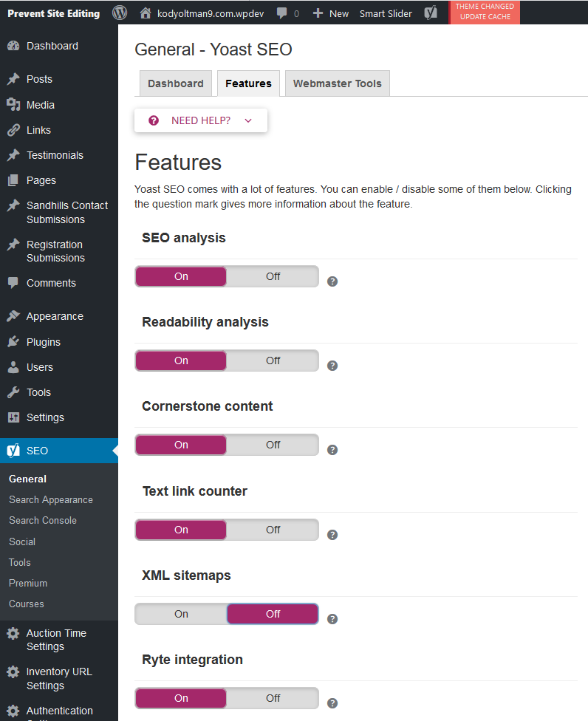Turn SEO analysis Off
Viewport: 588px width, 721px height.
coord(273,276)
